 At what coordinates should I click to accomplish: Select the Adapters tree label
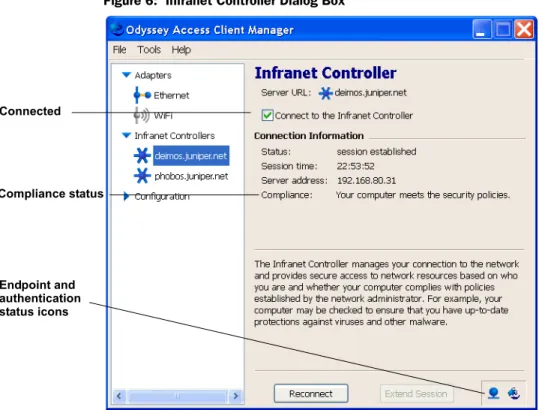click(153, 75)
